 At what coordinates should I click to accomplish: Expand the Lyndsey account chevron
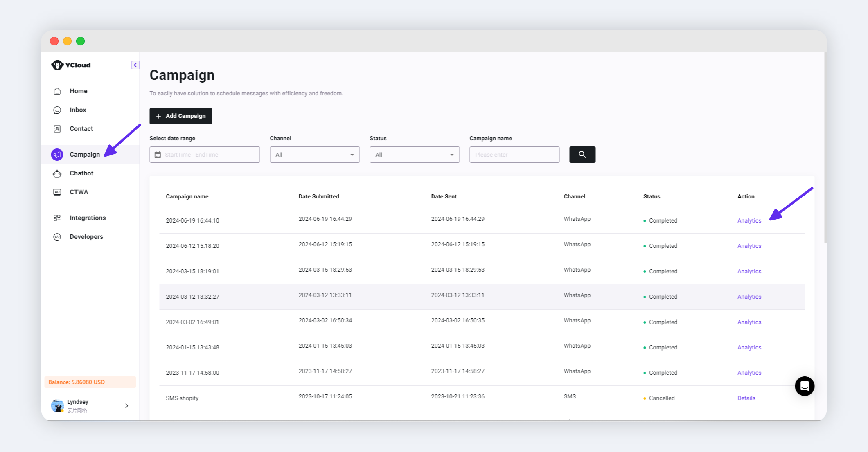tap(126, 406)
